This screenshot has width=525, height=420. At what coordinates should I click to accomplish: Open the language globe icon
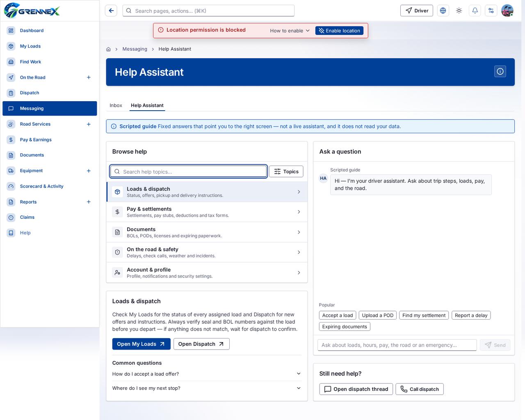tap(443, 11)
